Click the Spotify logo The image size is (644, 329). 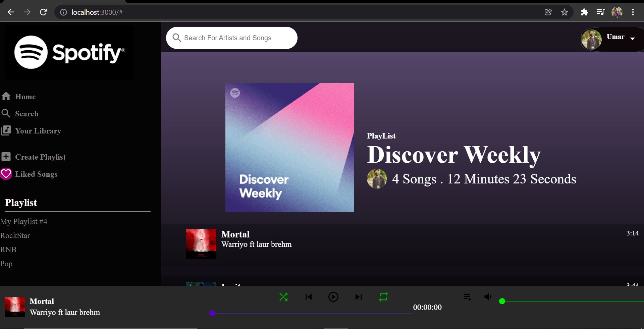pyautogui.click(x=69, y=52)
